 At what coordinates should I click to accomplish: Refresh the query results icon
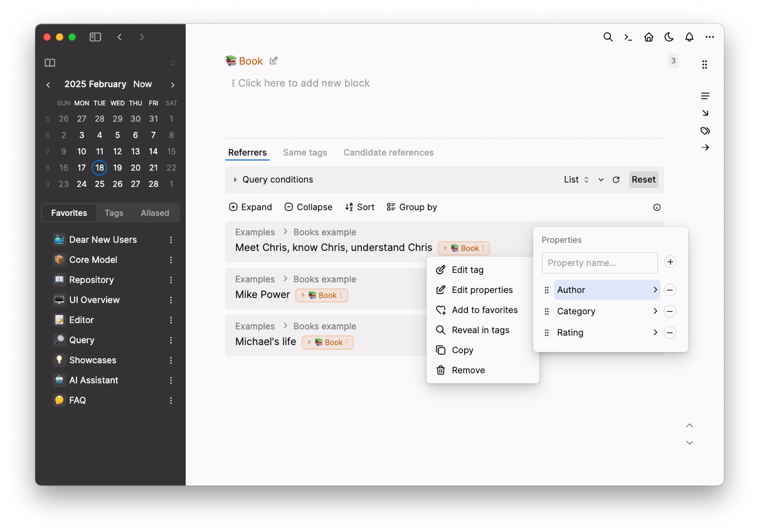pos(616,179)
